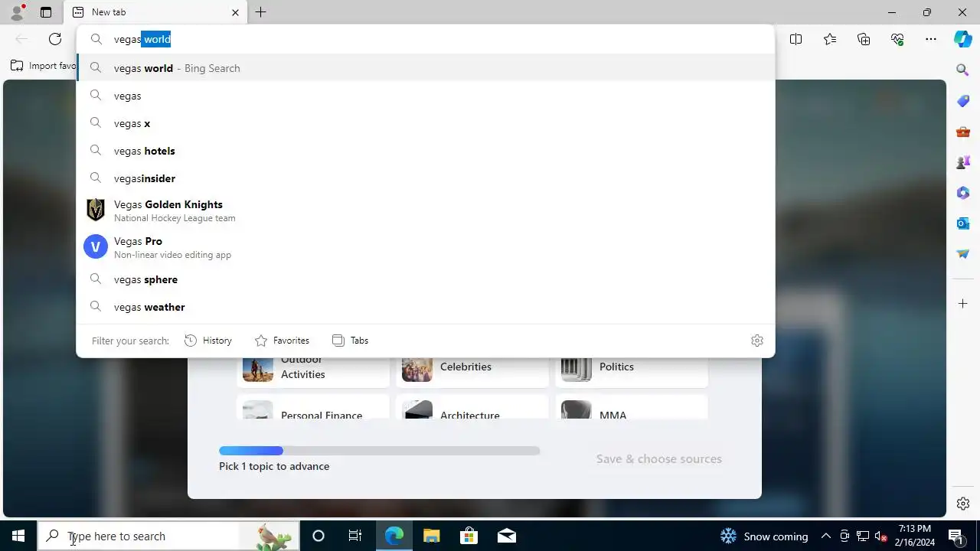Close the New tab tab

235,12
